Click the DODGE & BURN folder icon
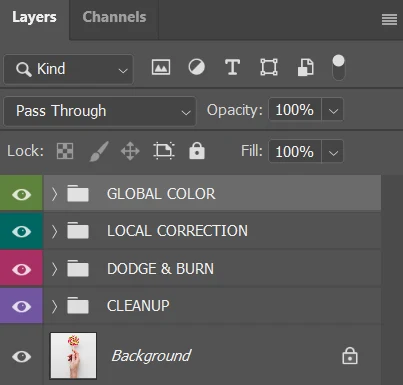Viewport: 403px width, 385px height. pos(78,268)
